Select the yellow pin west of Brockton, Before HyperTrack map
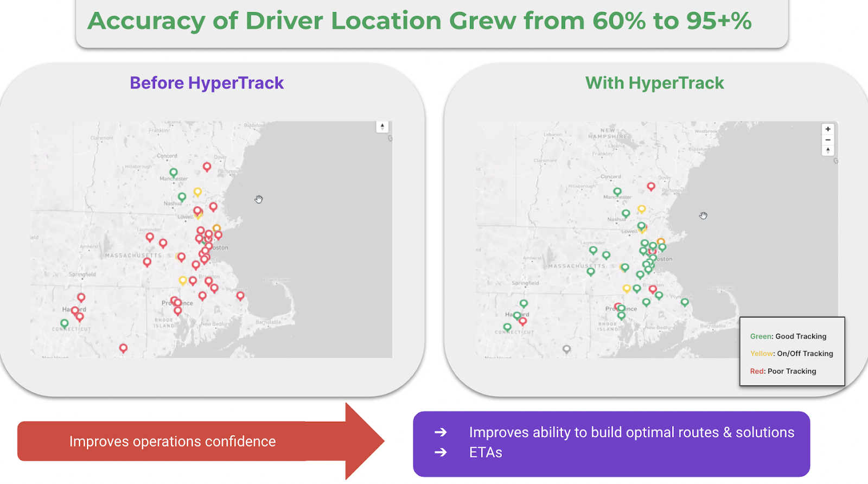Image resolution: width=868 pixels, height=484 pixels. coord(183,281)
